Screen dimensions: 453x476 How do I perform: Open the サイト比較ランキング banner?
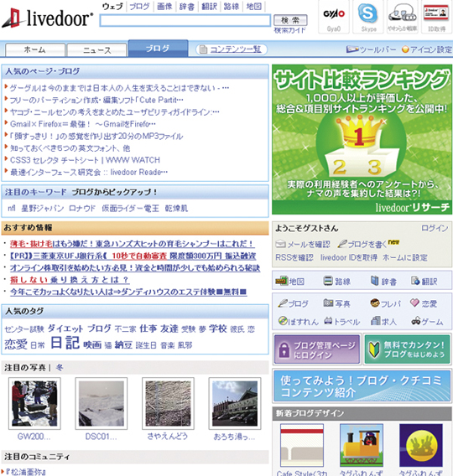pos(362,139)
